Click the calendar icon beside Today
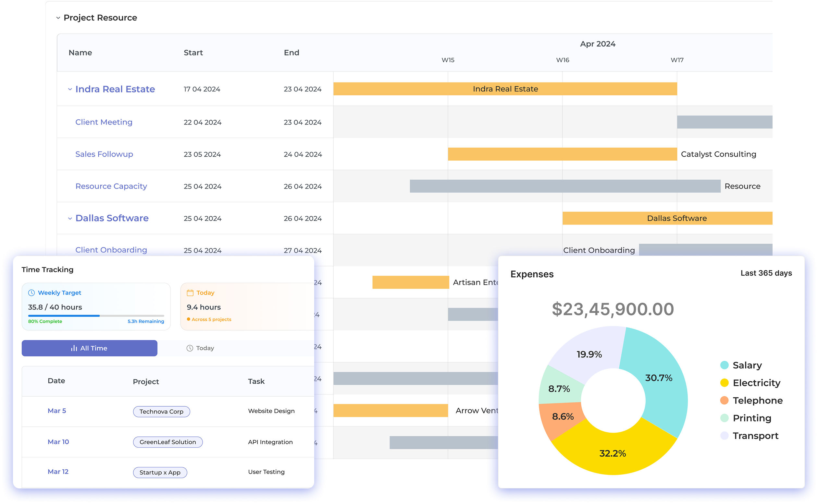The image size is (818, 504). coord(190,292)
